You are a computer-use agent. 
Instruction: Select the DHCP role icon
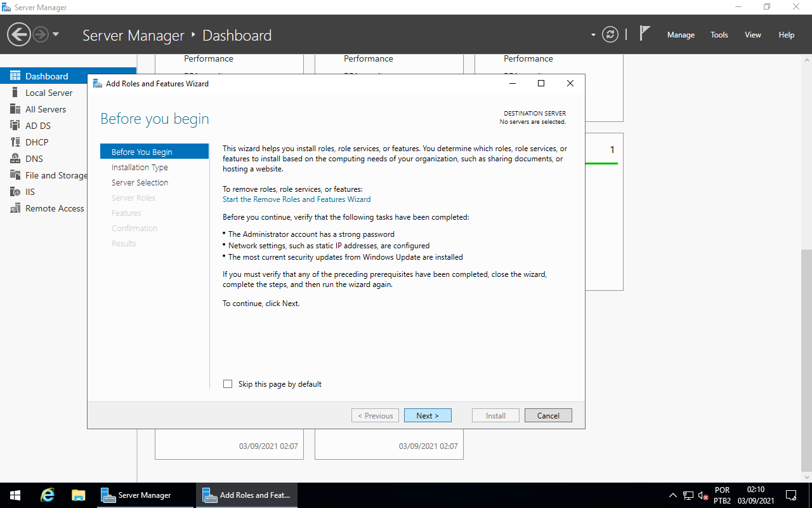(x=15, y=142)
